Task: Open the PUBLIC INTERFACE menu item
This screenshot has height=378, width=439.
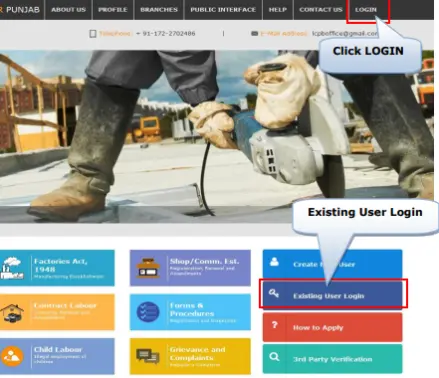Action: coord(223,10)
